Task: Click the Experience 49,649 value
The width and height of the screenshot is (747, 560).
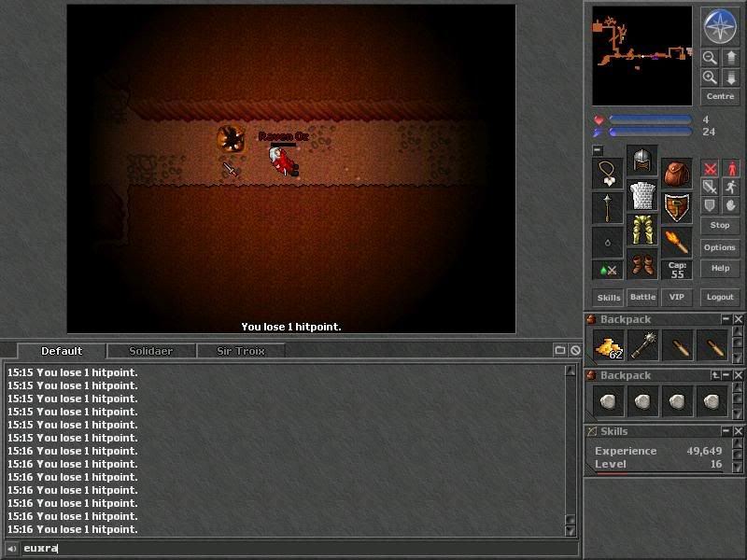Action: (704, 451)
